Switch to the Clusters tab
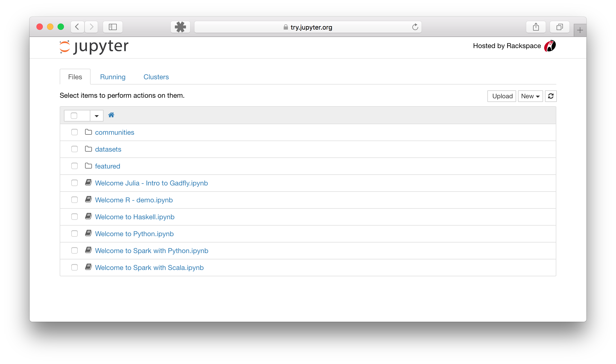Viewport: 616px width, 364px height. (156, 77)
